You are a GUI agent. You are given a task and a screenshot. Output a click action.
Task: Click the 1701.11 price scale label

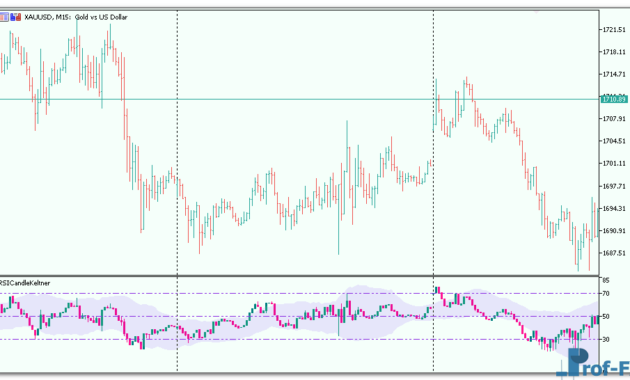point(614,163)
